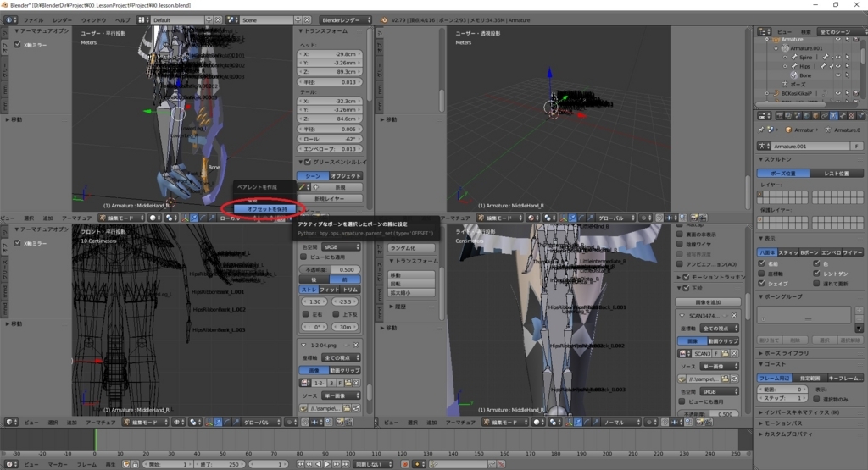
Task: Toggle the 座標軸 display checkbox
Action: (x=762, y=274)
